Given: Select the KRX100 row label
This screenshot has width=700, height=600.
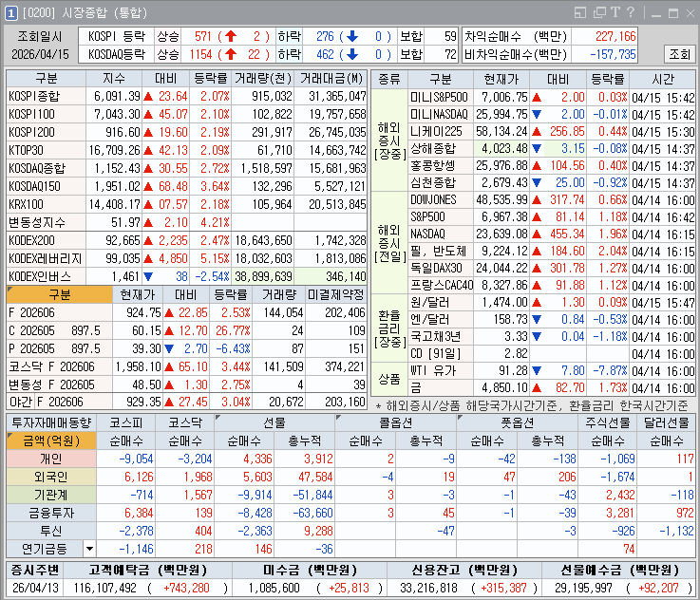Looking at the screenshot, I should [x=46, y=205].
